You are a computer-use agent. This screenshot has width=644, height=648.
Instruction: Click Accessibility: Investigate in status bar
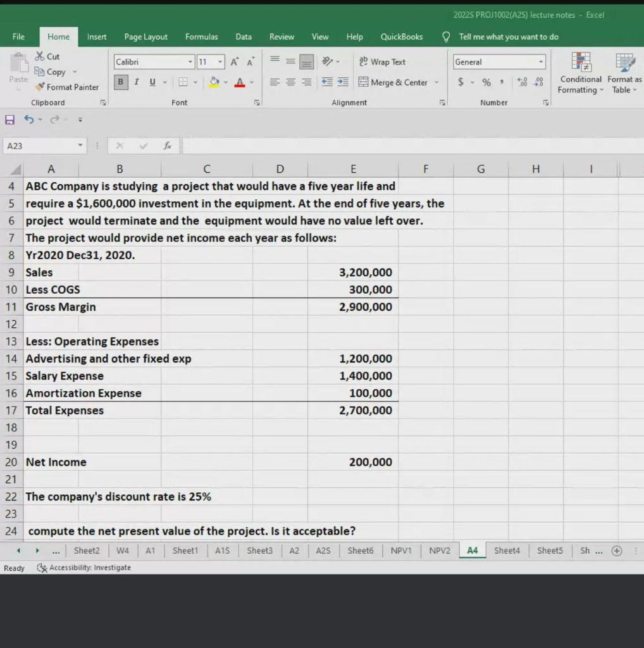[x=85, y=567]
